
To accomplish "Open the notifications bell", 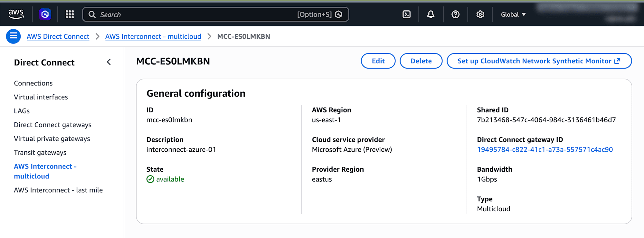I will point(431,14).
